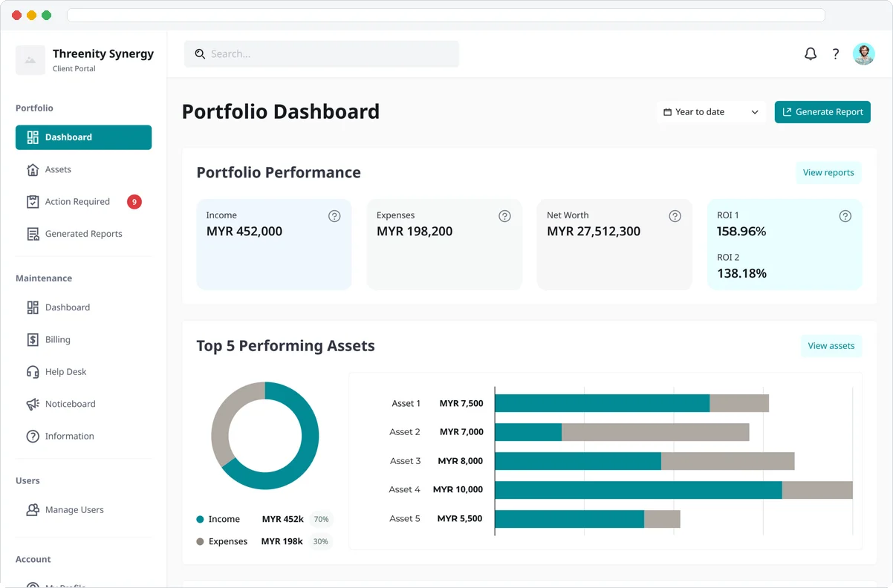The image size is (893, 588).
Task: Click the Maintenance Dashboard grid icon
Action: (x=33, y=307)
